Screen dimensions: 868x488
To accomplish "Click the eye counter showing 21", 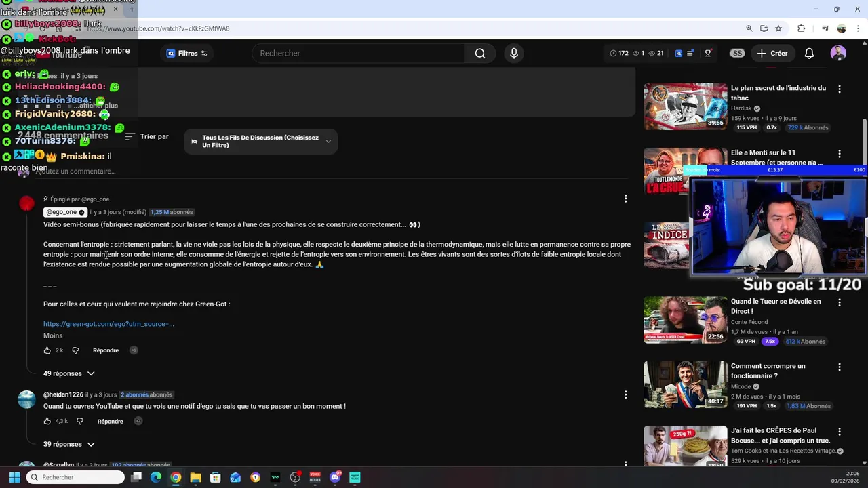I will [x=656, y=54].
